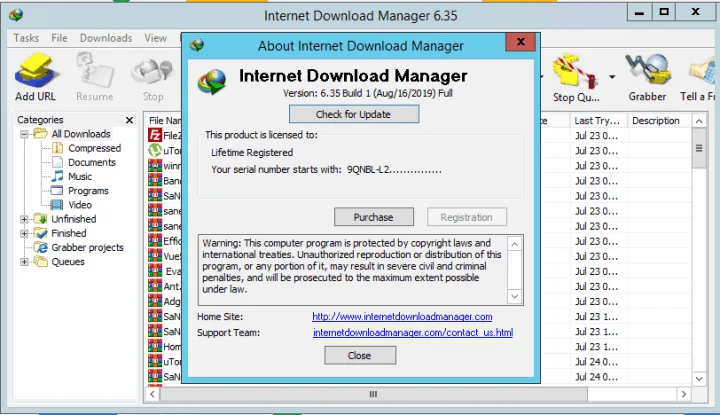This screenshot has width=720, height=415.
Task: Select the Ant. download row
Action: 164,286
